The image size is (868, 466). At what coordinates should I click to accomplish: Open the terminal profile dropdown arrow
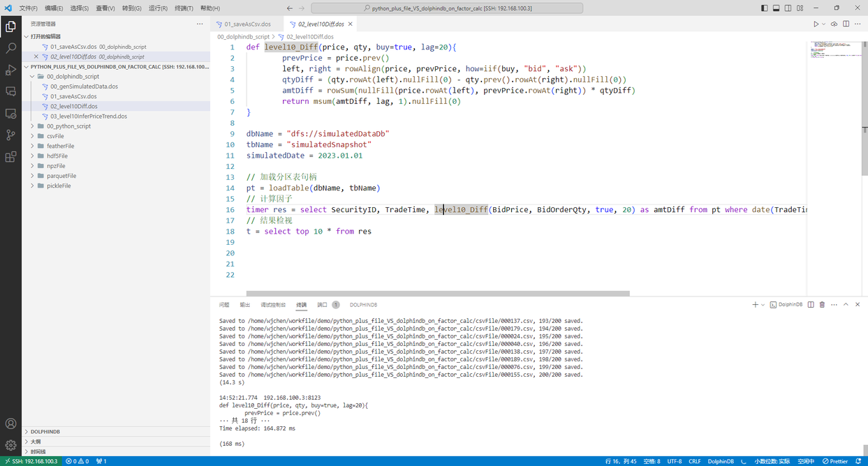click(761, 304)
